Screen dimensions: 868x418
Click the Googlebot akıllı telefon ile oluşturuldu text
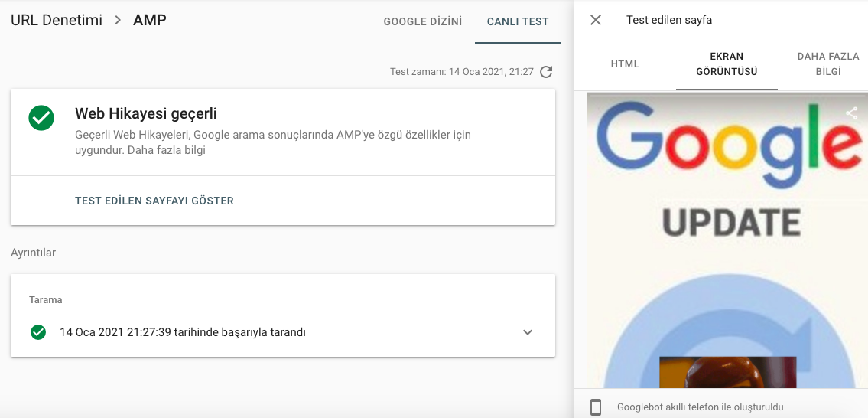point(701,407)
